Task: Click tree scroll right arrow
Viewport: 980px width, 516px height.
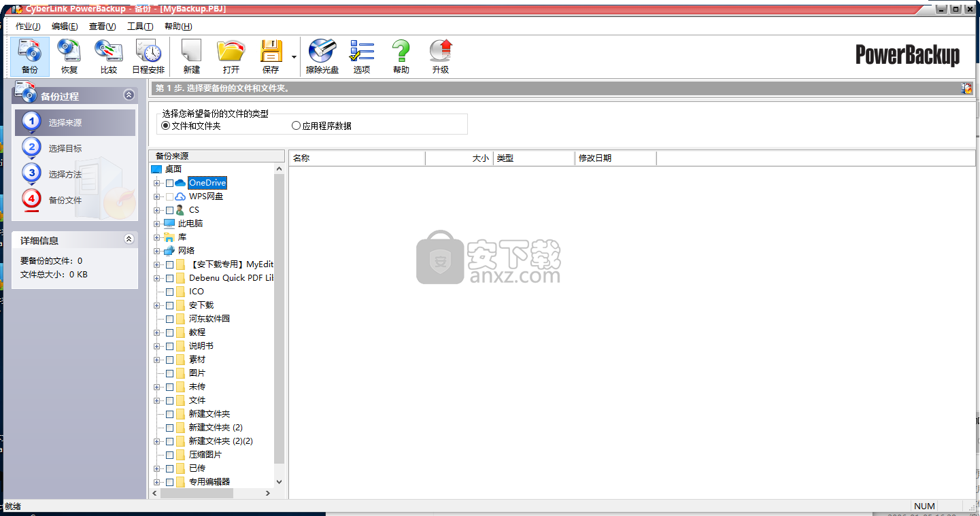Action: coord(268,494)
